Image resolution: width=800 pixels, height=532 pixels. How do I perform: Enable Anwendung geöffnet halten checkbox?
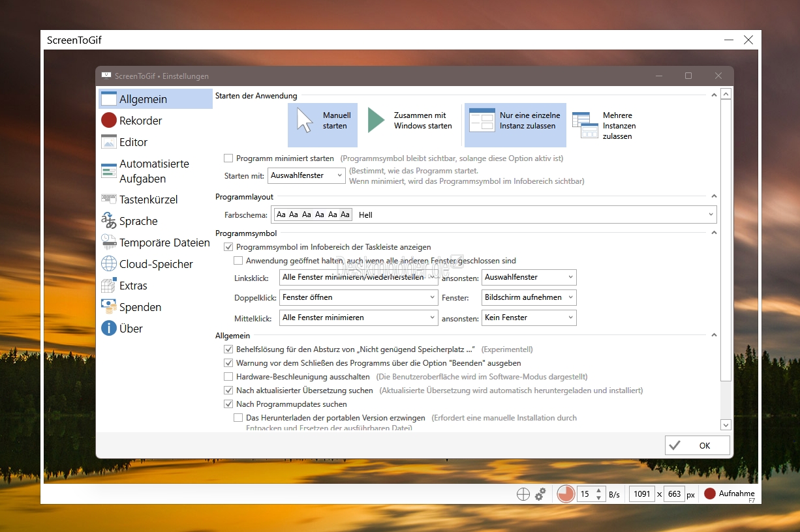(238, 261)
